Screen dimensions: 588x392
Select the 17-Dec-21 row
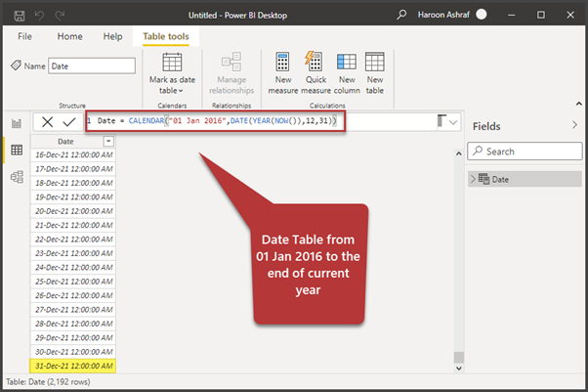click(x=73, y=169)
